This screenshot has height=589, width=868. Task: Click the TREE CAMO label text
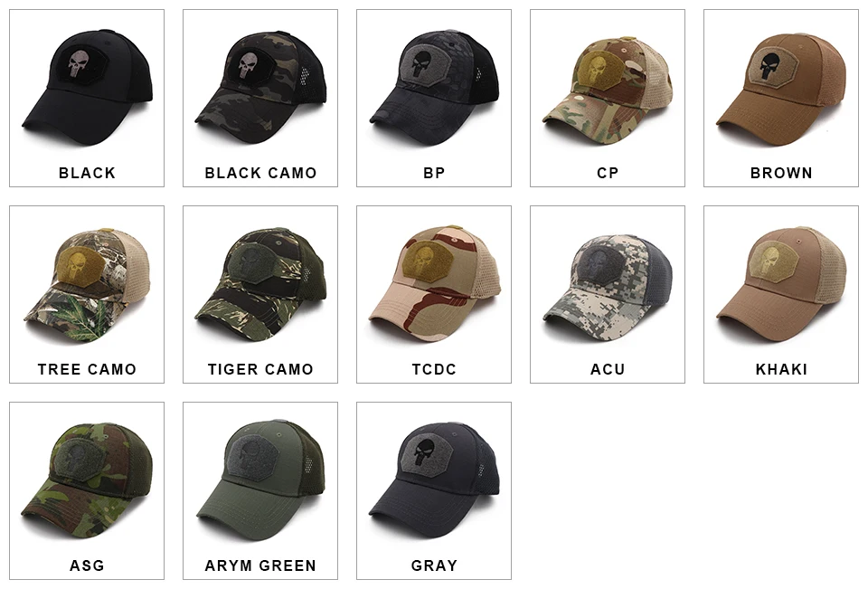click(x=87, y=369)
